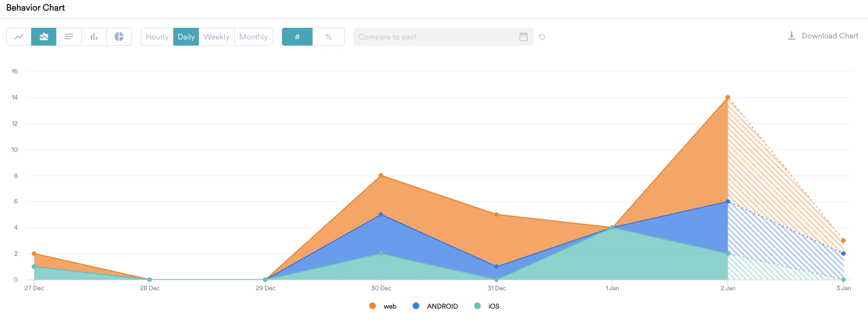Click the web data point on 2 Jan
The height and width of the screenshot is (333, 868).
coord(728,97)
